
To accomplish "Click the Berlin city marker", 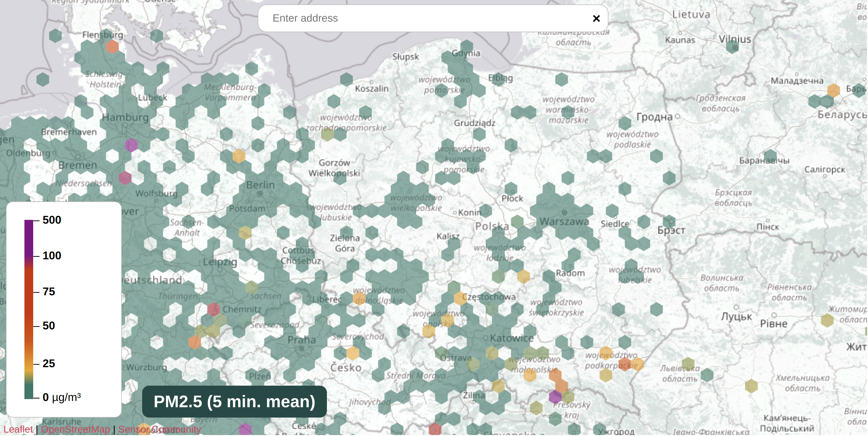I will (x=260, y=194).
